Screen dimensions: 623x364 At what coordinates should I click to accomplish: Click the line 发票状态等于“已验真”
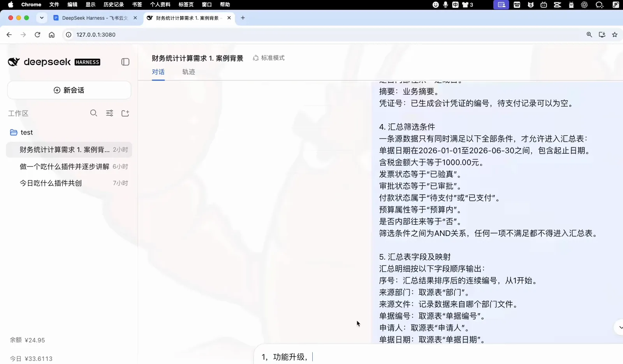click(421, 174)
